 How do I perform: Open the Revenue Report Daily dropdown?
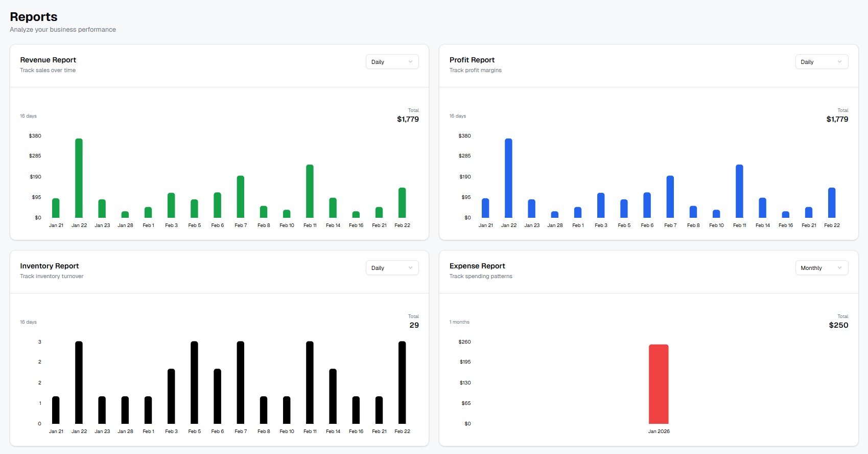coord(391,62)
